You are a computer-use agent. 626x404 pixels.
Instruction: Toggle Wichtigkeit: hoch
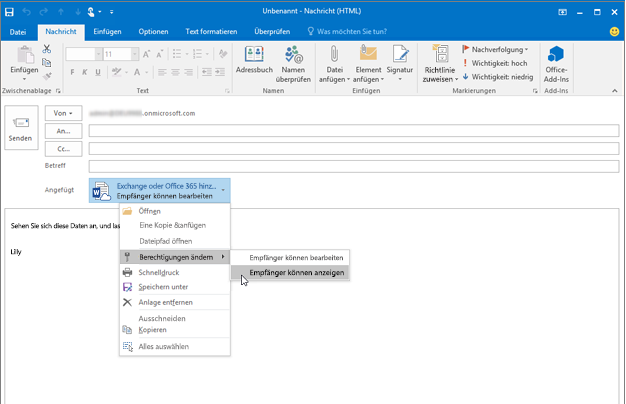coord(498,62)
